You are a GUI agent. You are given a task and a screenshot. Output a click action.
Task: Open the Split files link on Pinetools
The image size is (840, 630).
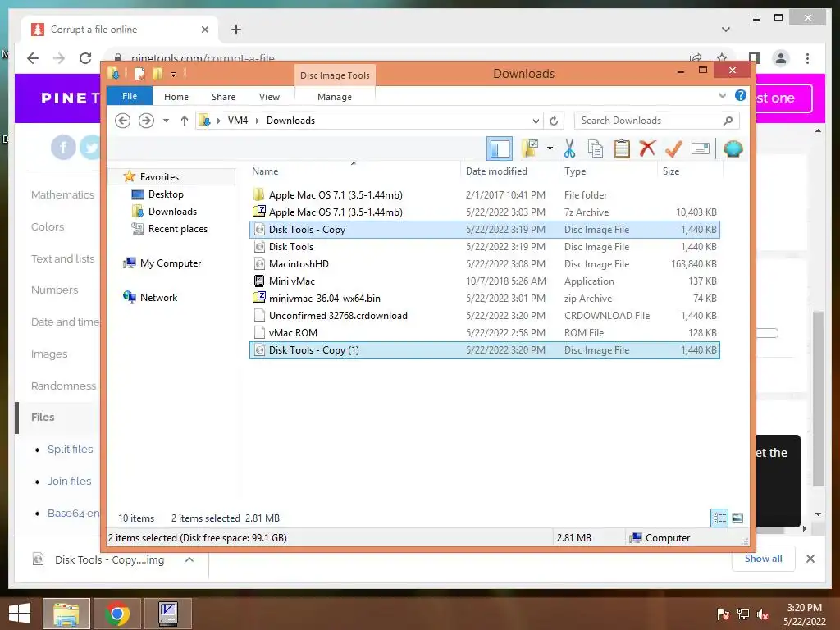coord(71,449)
